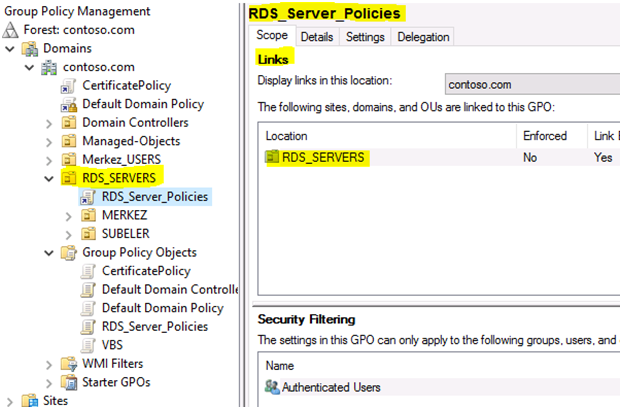
Task: Open the display links location dropdown
Action: click(532, 84)
